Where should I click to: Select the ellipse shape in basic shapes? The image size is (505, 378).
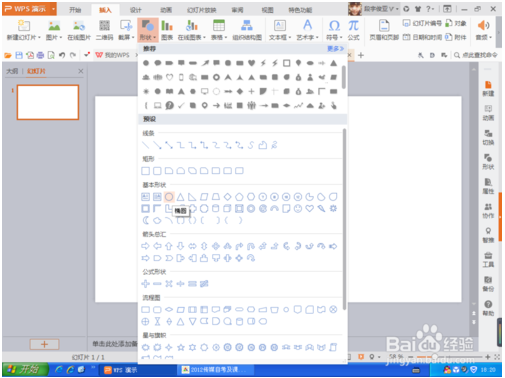[169, 197]
